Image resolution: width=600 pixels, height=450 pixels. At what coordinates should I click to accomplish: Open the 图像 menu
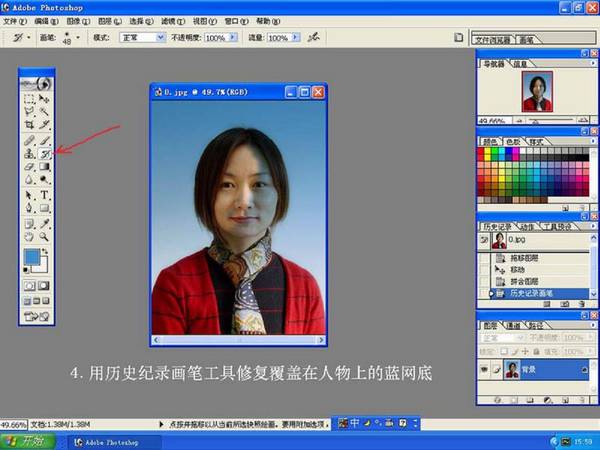(78, 21)
